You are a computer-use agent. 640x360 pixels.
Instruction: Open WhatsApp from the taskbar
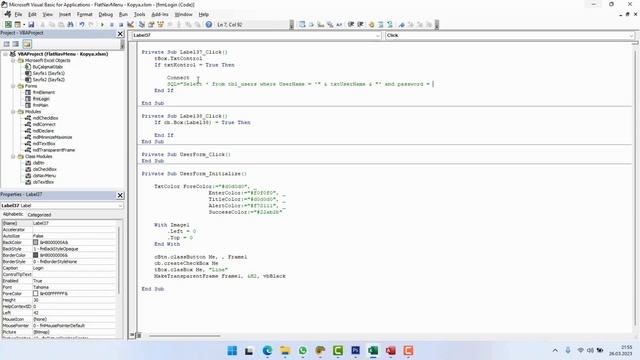pos(302,350)
